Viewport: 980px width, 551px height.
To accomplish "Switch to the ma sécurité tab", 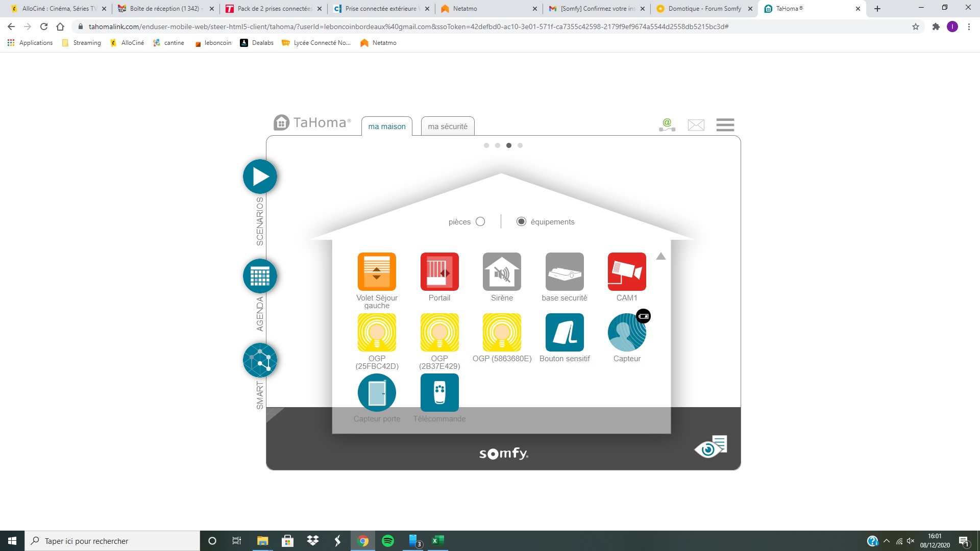I will (448, 127).
